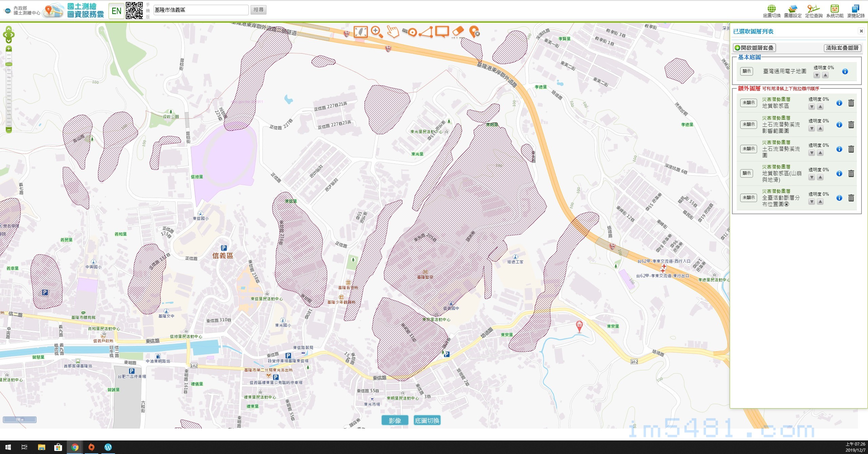Decrease transparency arrow for 臺灣通用電子地圖
The image size is (868, 454).
[x=817, y=75]
